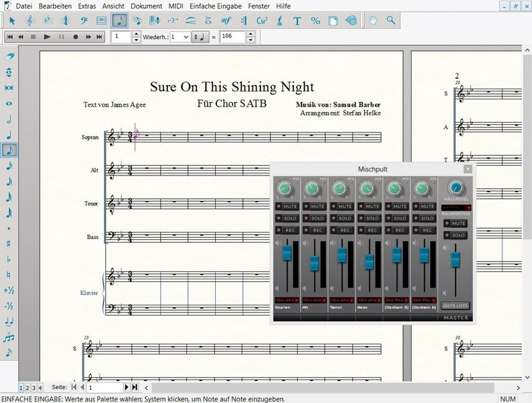Click the INSTR.LISTE button in the mixer
This screenshot has width=532, height=403.
[x=455, y=306]
